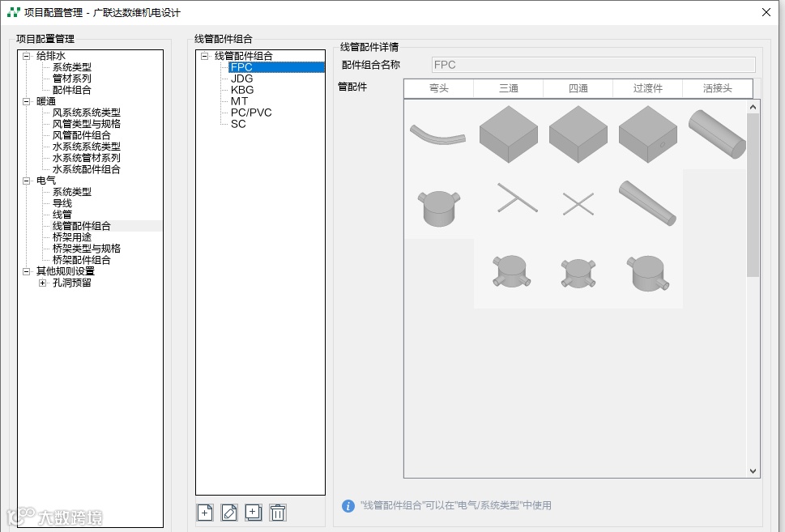
Task: Collapse the 电气 tree node
Action: (x=27, y=181)
